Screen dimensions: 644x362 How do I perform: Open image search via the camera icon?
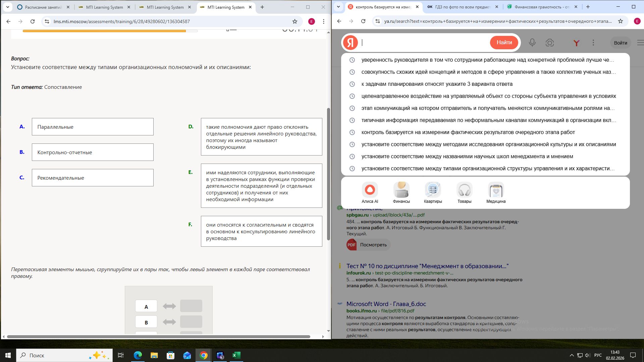click(549, 43)
